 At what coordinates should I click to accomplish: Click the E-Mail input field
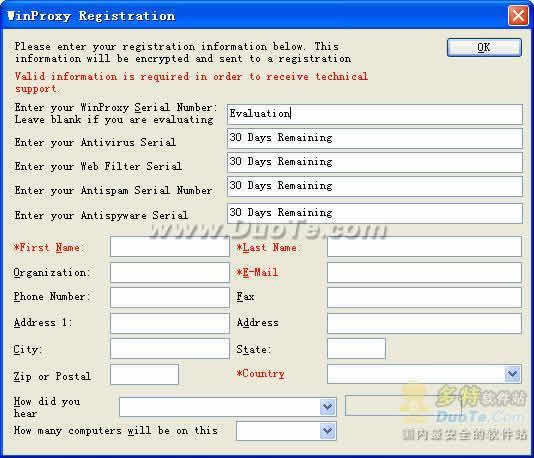coord(424,272)
